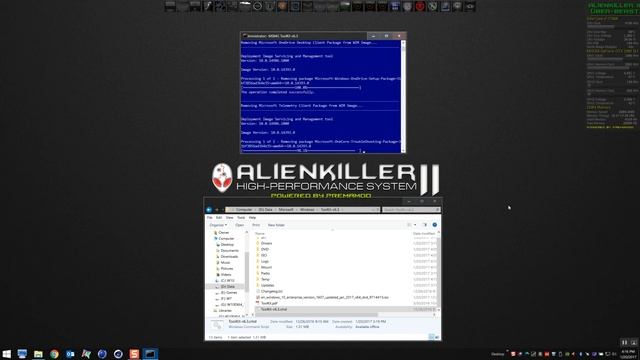Screen dimensions: 640x360
Task: Open Outlook from the taskbar
Action: pos(70,354)
